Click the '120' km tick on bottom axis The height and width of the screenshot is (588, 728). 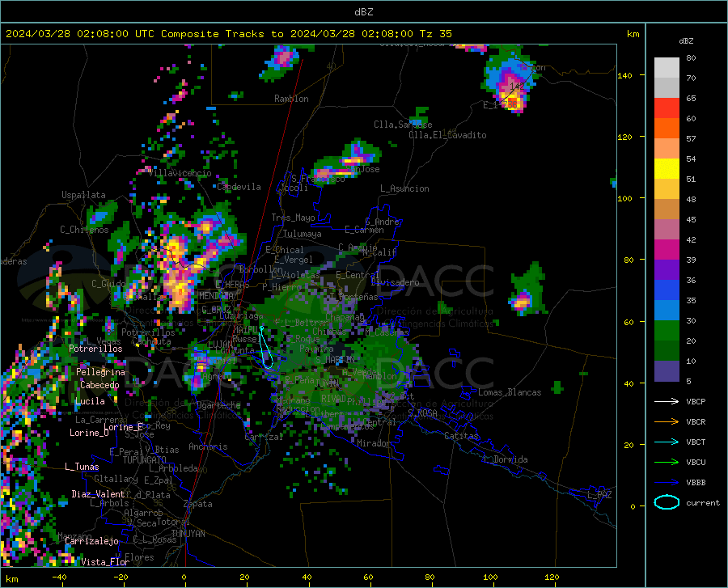click(552, 577)
